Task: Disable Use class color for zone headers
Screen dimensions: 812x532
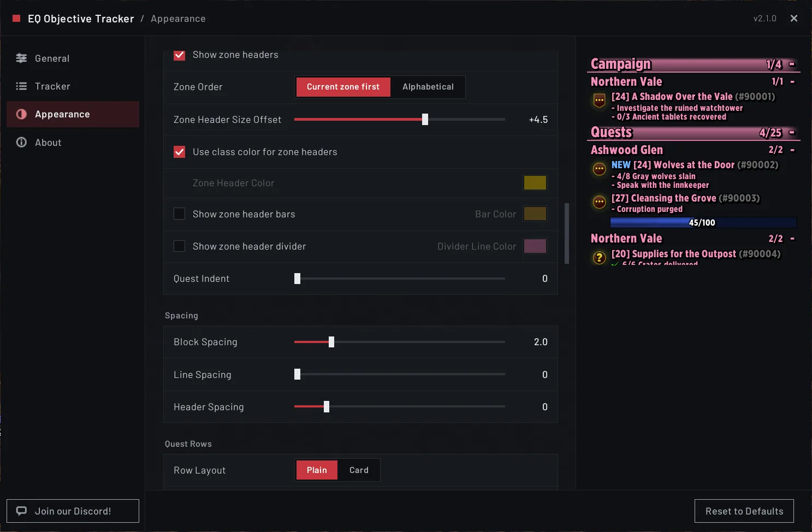Action: (179, 152)
